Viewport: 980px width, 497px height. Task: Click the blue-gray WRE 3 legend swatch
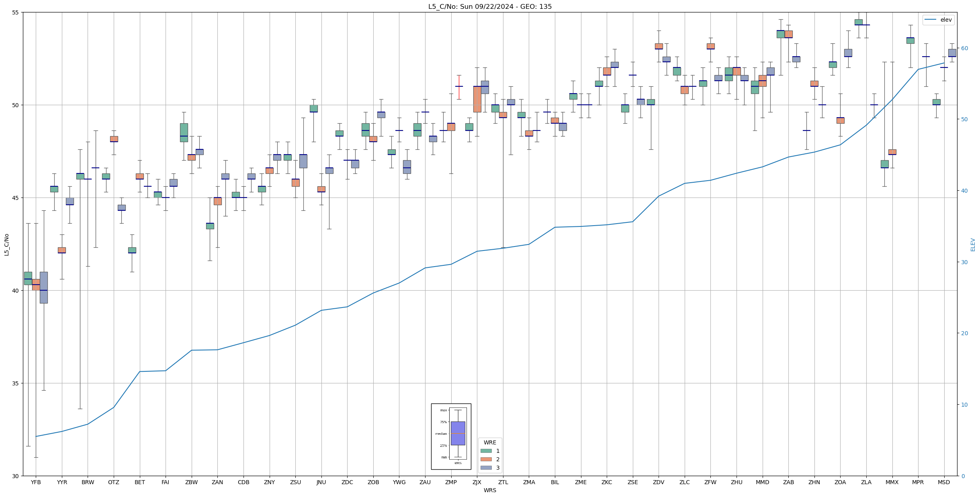pos(486,468)
